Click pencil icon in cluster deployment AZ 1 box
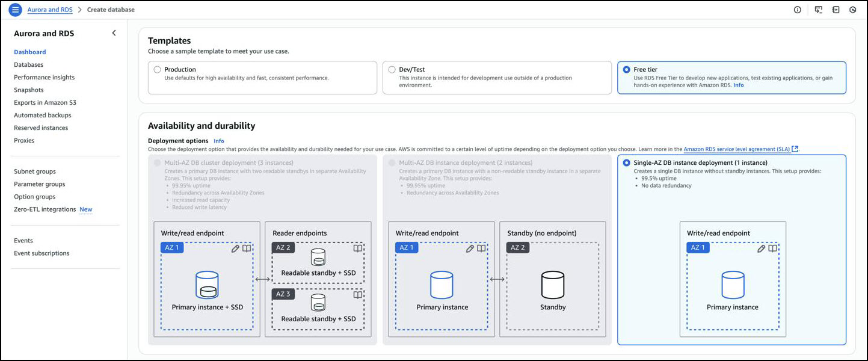The width and height of the screenshot is (868, 361). point(235,248)
